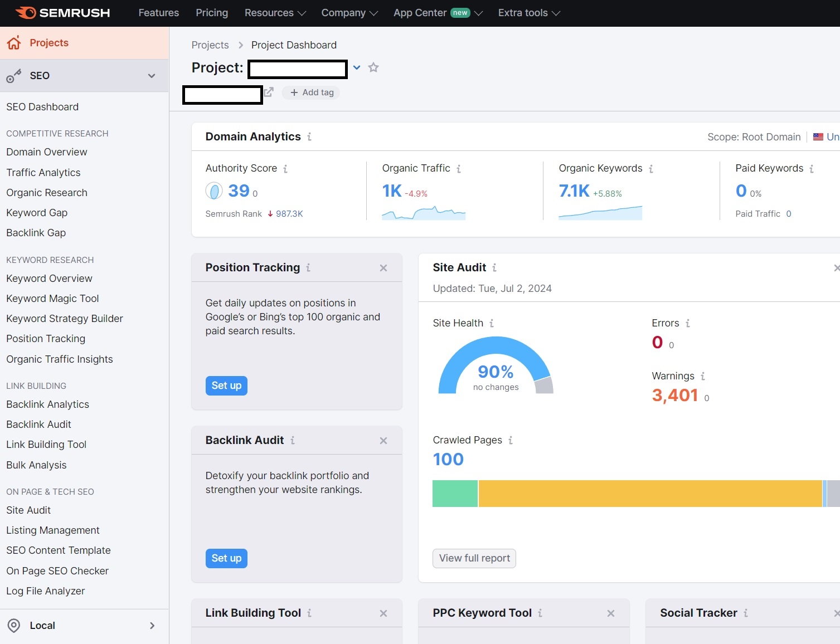Image resolution: width=840 pixels, height=644 pixels.
Task: Click the Warnings count 3,401
Action: point(675,396)
